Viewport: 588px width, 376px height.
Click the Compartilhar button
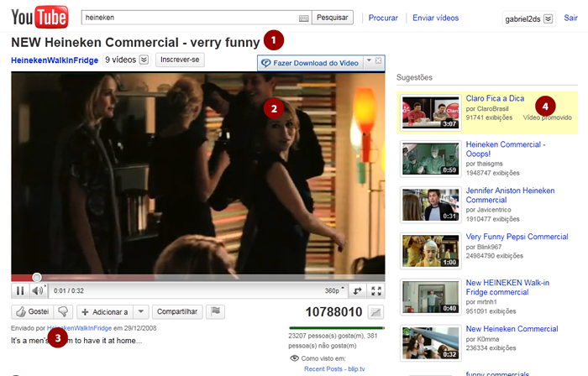[x=177, y=311]
